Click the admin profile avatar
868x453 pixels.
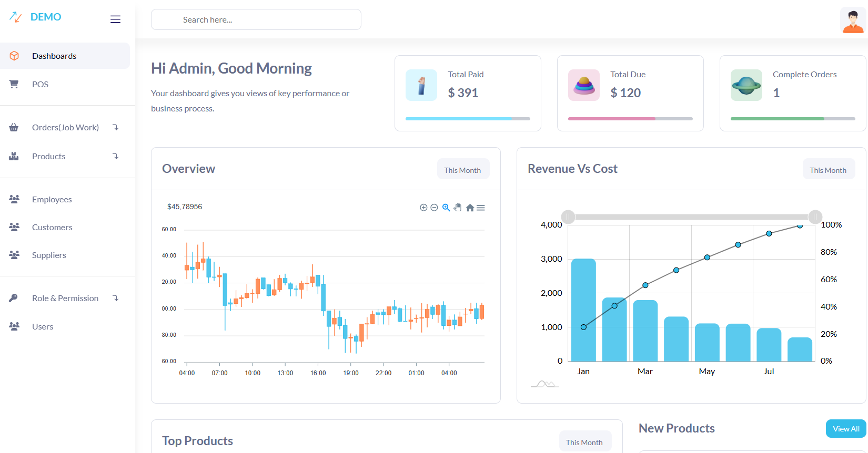(853, 20)
